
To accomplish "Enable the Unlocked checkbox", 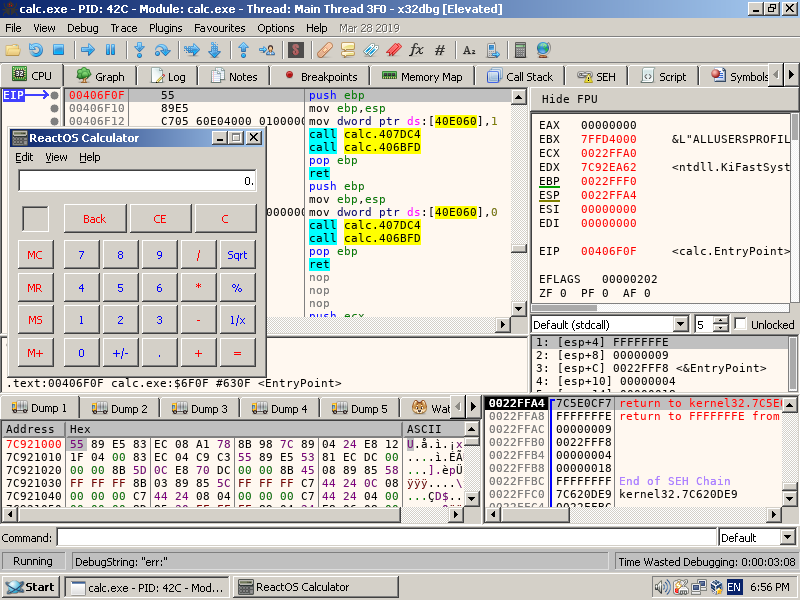I will point(741,325).
